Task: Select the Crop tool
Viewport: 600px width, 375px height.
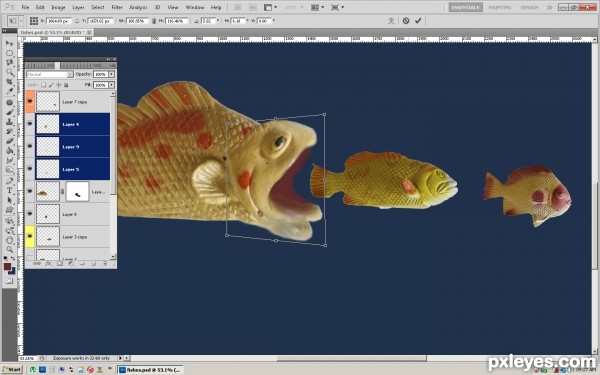Action: (x=9, y=82)
